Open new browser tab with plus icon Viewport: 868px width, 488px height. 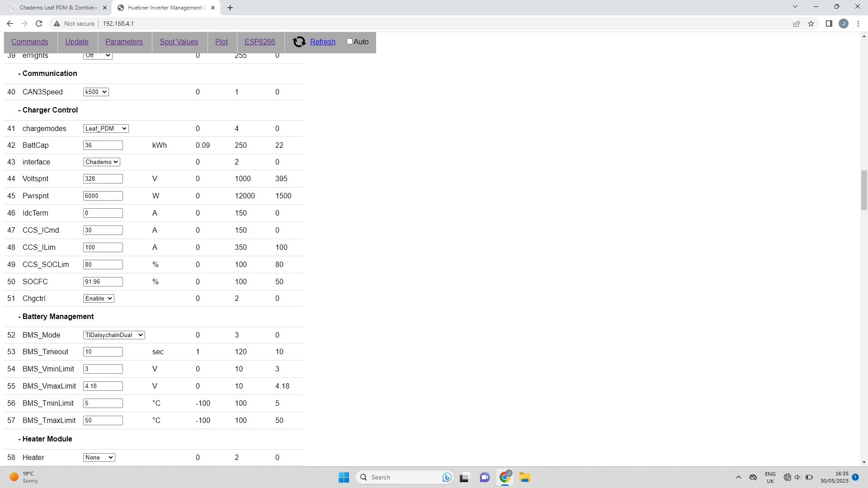[230, 8]
